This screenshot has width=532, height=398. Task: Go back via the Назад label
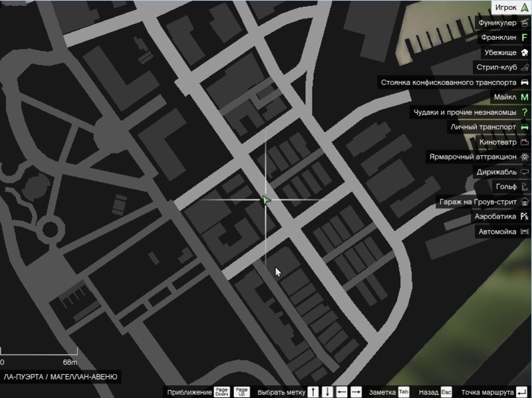tap(428, 392)
